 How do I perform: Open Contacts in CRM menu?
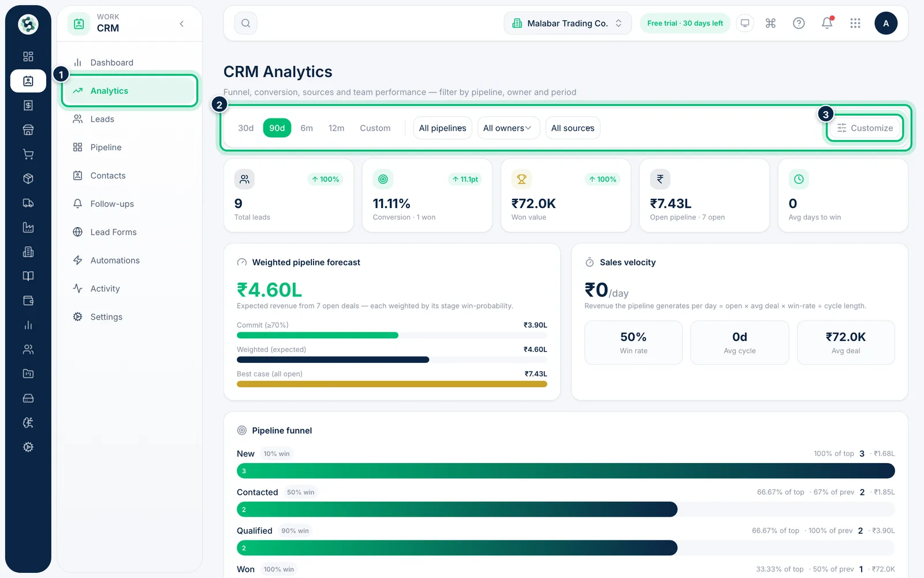130,176
